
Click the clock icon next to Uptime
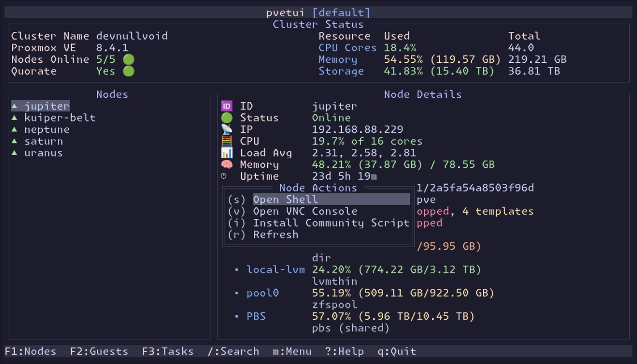point(224,176)
